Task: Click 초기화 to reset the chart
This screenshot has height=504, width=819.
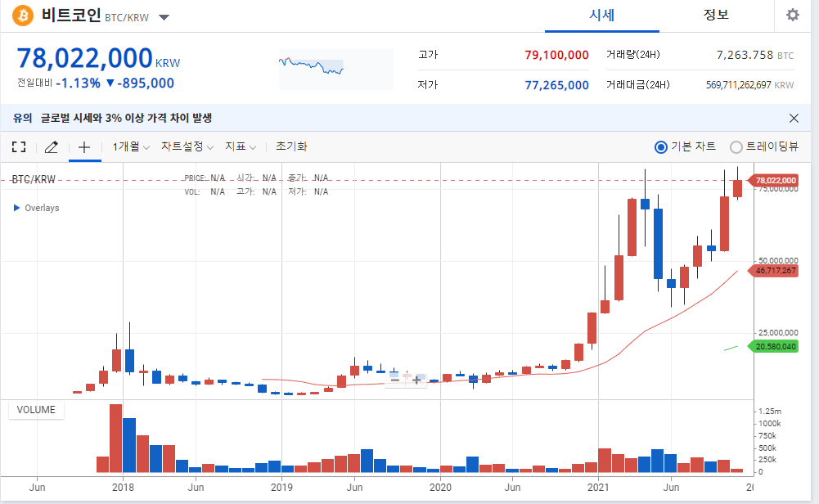Action: point(291,146)
